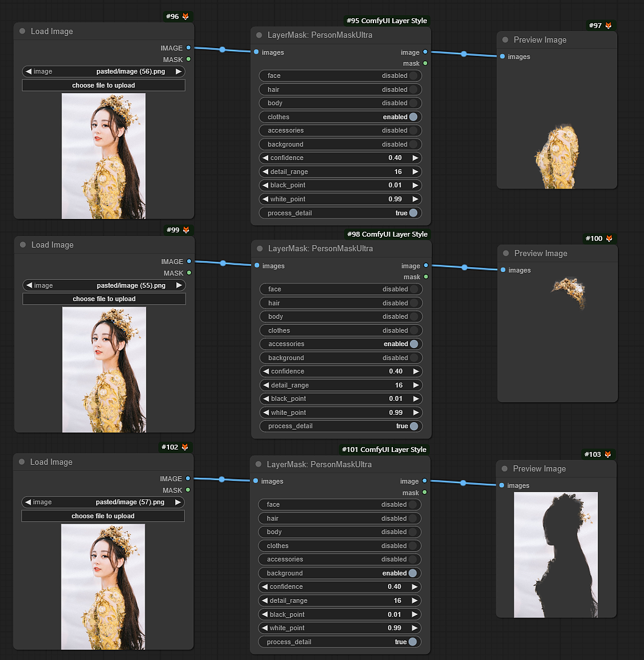
Task: Click the IMAGE output port on Load Image #99
Action: (189, 262)
